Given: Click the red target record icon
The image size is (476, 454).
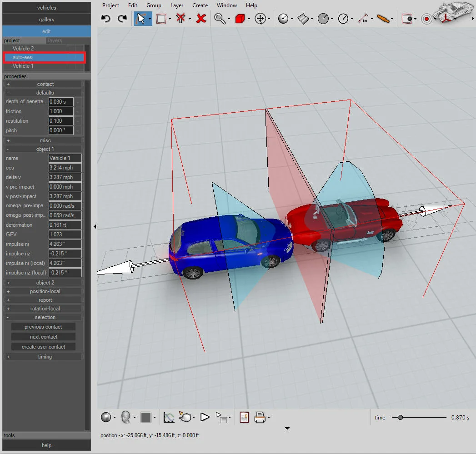Looking at the screenshot, I should point(426,19).
